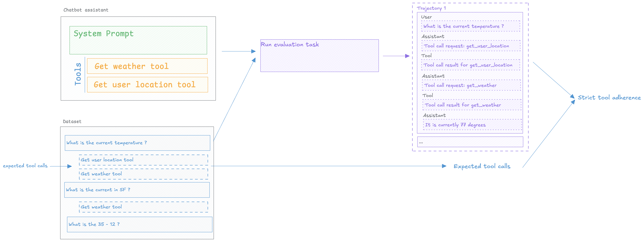Image resolution: width=644 pixels, height=242 pixels.
Task: Open the Dataset section label
Action: tap(72, 122)
